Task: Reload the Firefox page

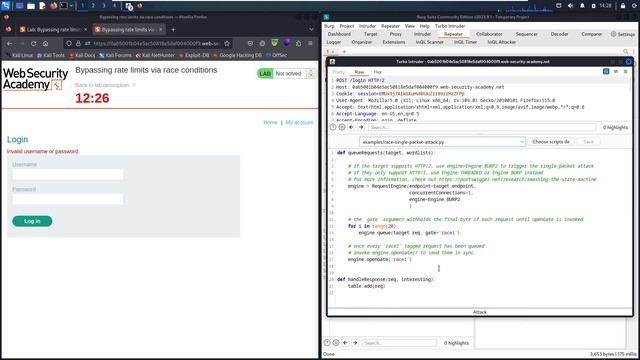Action: 33,43
